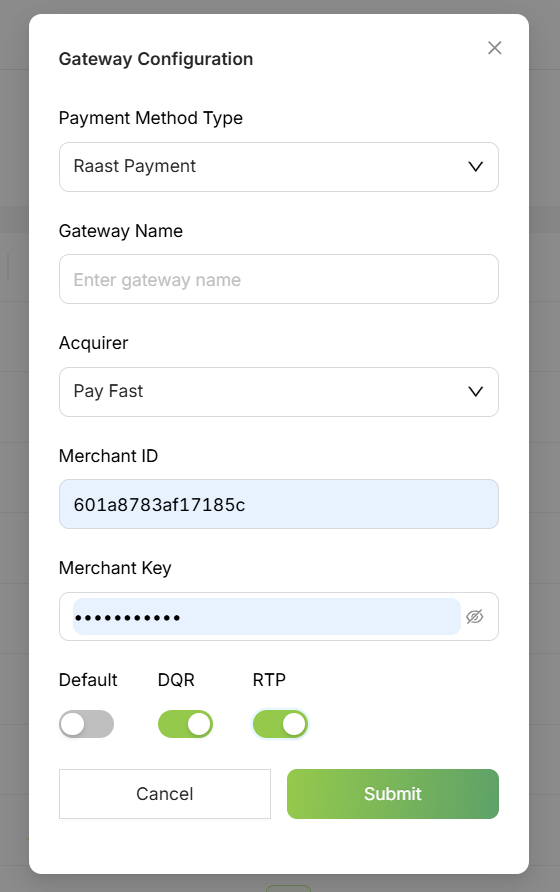
Task: Click the Gateway Configuration dialog title
Action: coord(156,59)
